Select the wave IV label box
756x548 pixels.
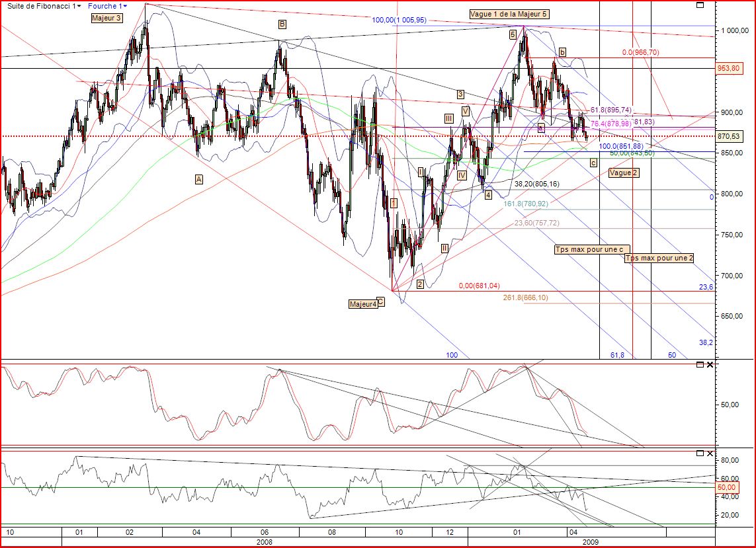click(x=462, y=175)
